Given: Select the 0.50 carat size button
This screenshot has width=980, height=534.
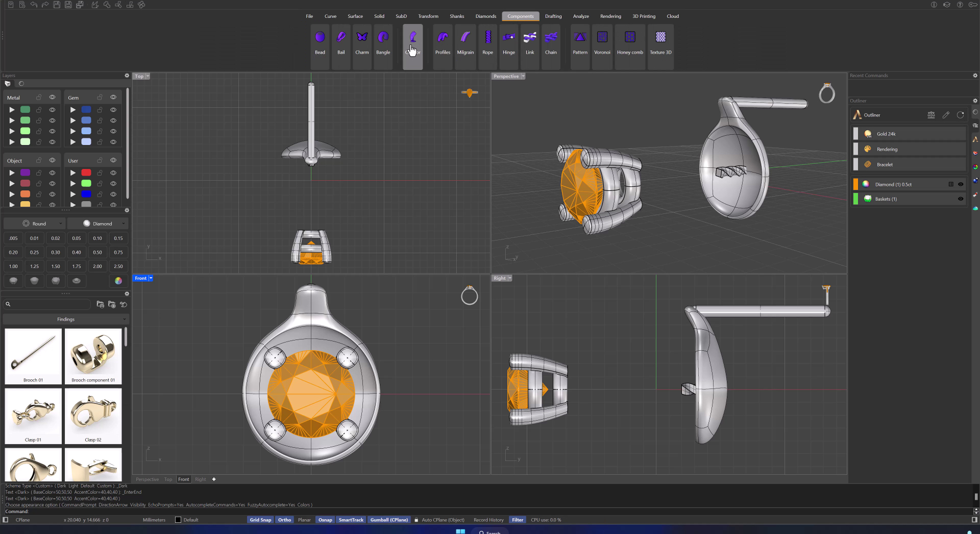Looking at the screenshot, I should tap(97, 252).
